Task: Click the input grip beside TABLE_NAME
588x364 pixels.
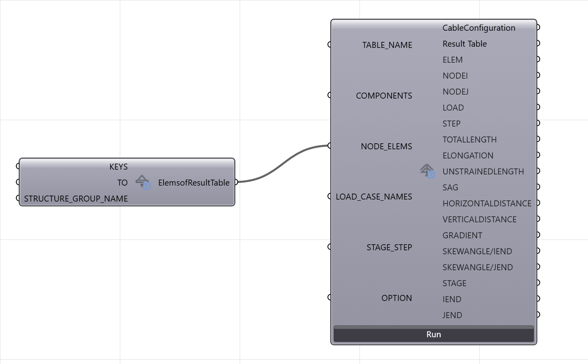Action: click(x=330, y=44)
